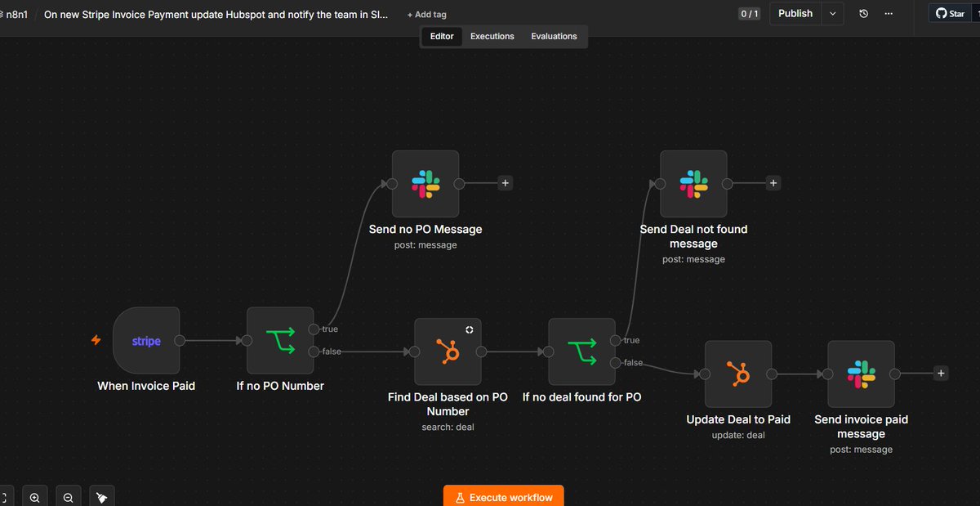The width and height of the screenshot is (980, 506).
Task: Add node after 'Send invoice paid message'
Action: pyautogui.click(x=941, y=374)
